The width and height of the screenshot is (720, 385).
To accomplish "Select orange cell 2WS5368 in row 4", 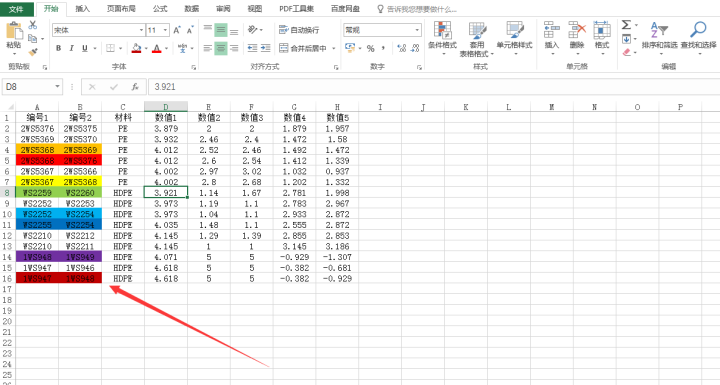I will (x=37, y=150).
